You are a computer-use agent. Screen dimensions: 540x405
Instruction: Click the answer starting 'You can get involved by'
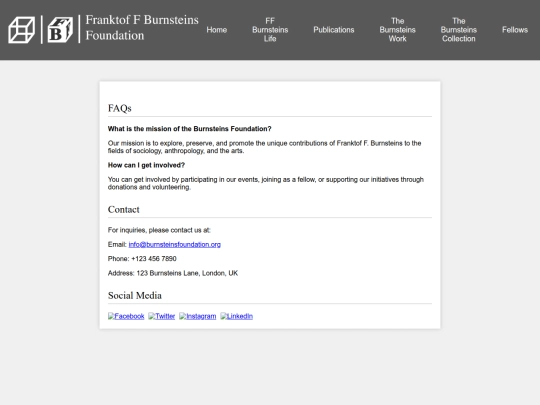point(266,183)
